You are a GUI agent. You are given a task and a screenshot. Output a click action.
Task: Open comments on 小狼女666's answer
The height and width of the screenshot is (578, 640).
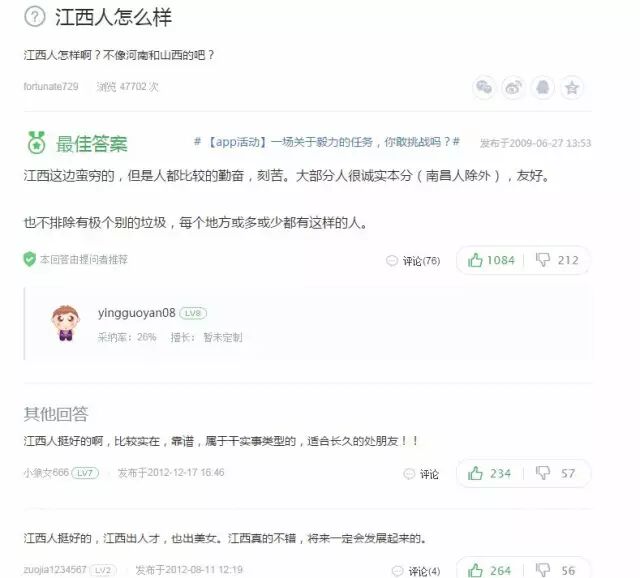[x=421, y=474]
